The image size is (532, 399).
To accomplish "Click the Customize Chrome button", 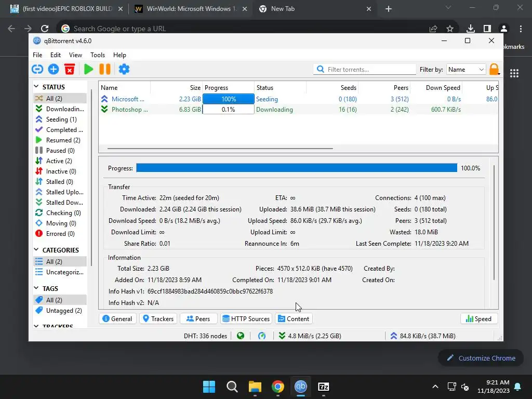I will coord(481,358).
